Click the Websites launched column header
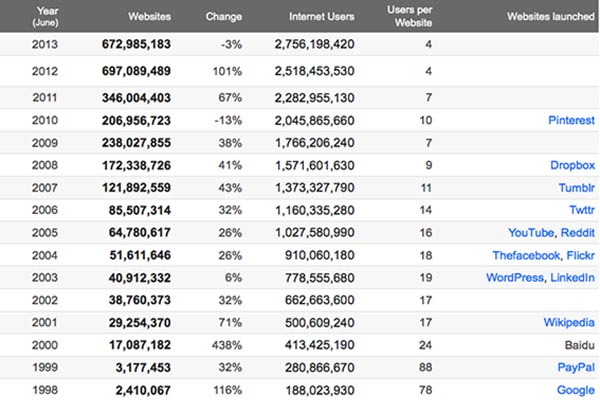600x400 pixels. pos(551,16)
